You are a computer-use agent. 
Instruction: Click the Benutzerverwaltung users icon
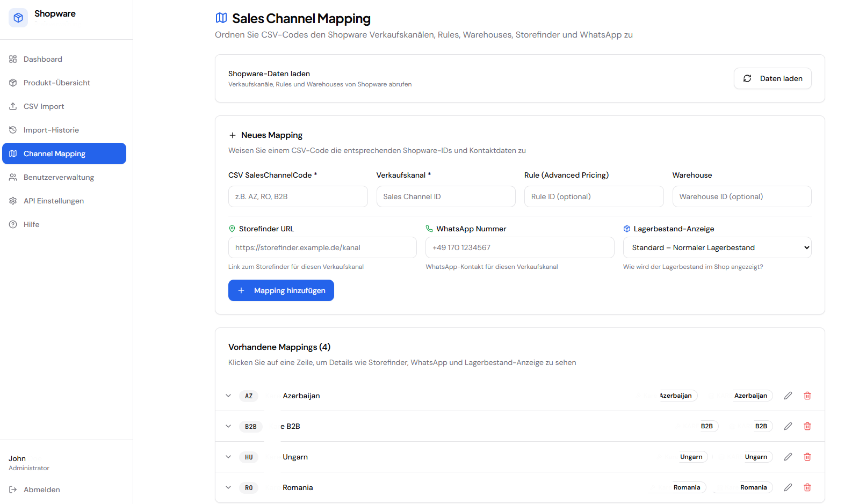click(x=13, y=177)
